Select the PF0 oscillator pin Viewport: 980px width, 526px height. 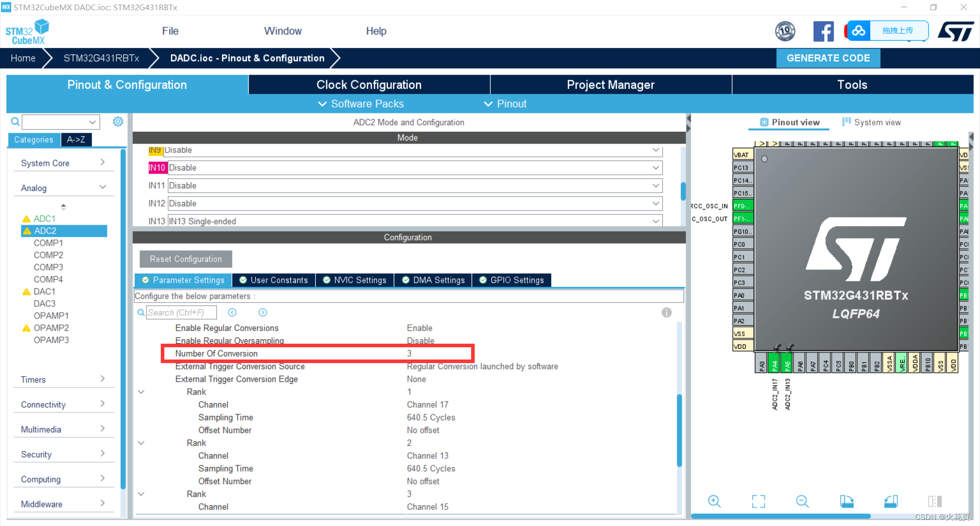pos(743,206)
